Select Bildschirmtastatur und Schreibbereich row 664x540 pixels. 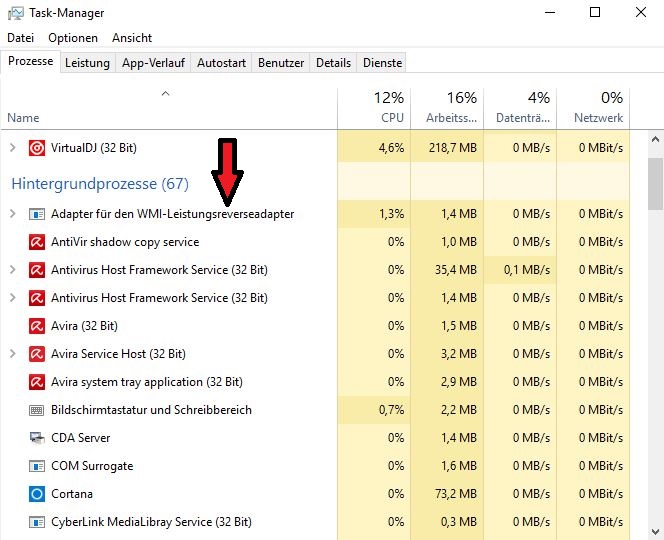click(x=315, y=410)
